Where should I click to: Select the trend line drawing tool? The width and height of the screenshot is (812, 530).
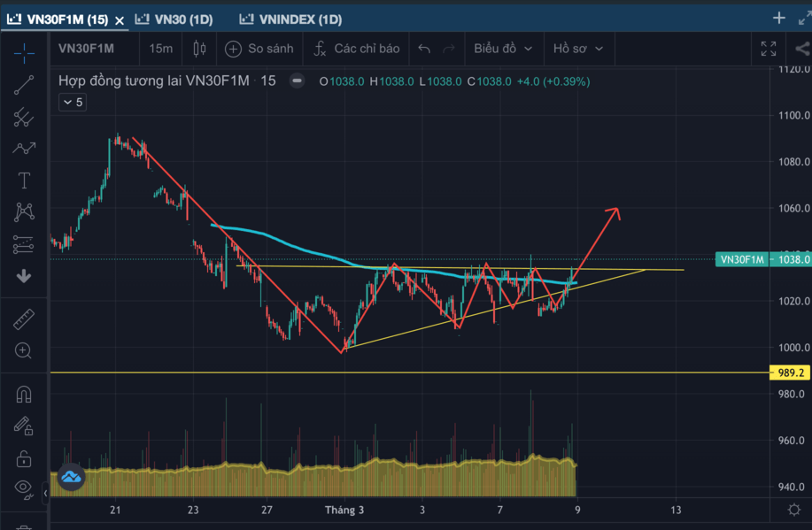(24, 85)
